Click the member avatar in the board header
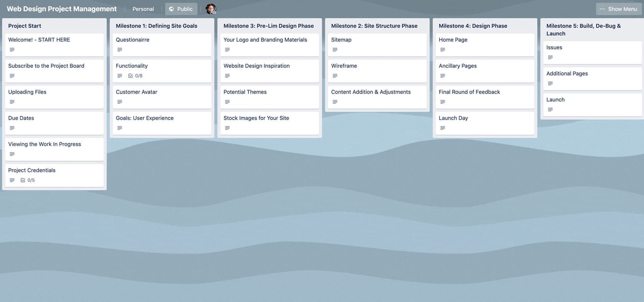 [211, 9]
